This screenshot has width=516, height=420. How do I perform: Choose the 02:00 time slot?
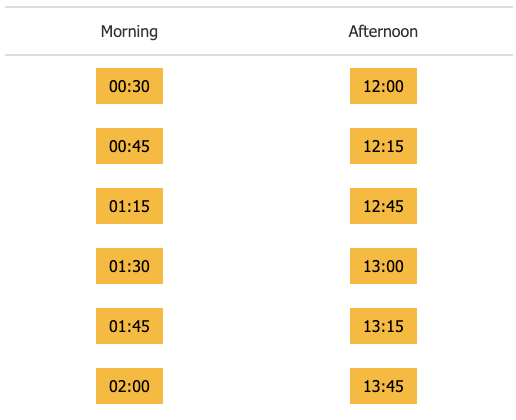coord(129,386)
